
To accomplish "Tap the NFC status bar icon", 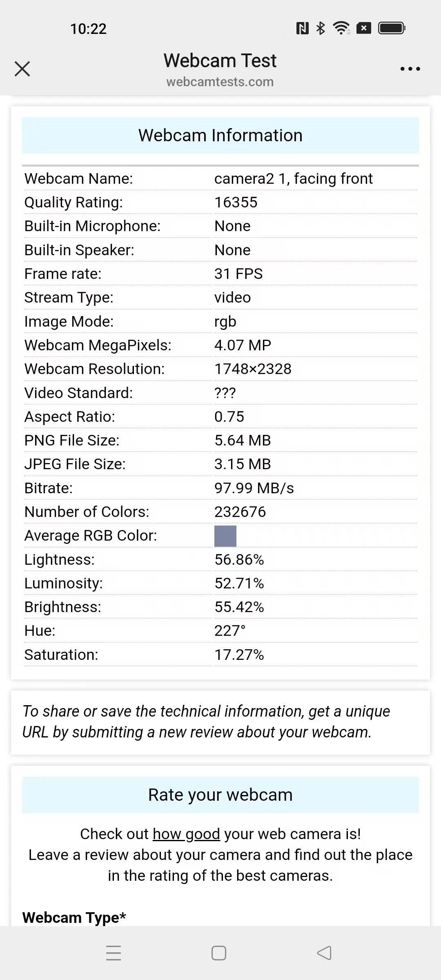I will tap(302, 28).
